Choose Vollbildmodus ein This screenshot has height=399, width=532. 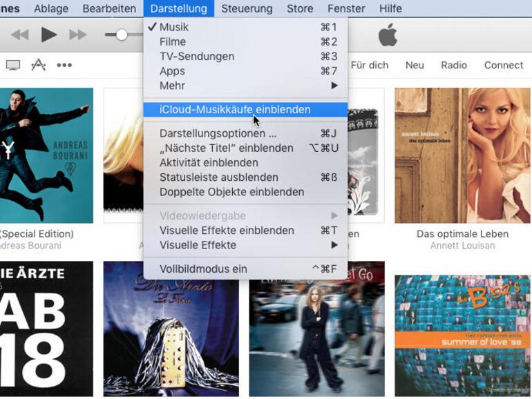pos(246,269)
